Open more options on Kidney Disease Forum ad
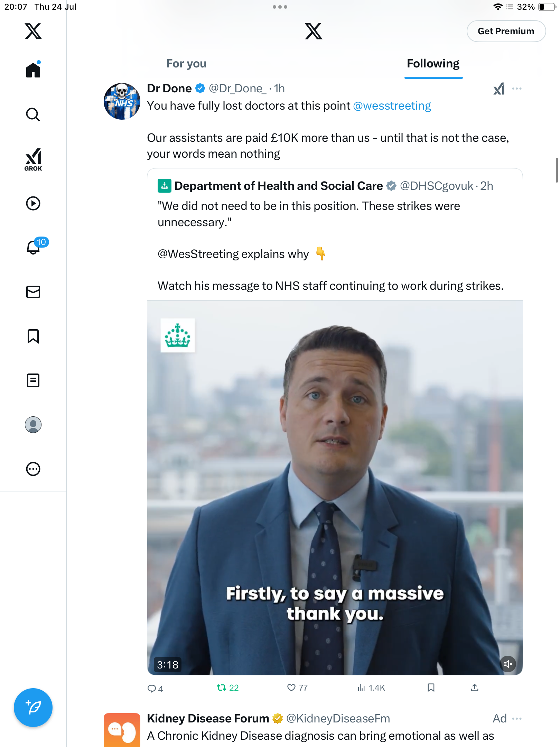The image size is (560, 747). pos(517,718)
